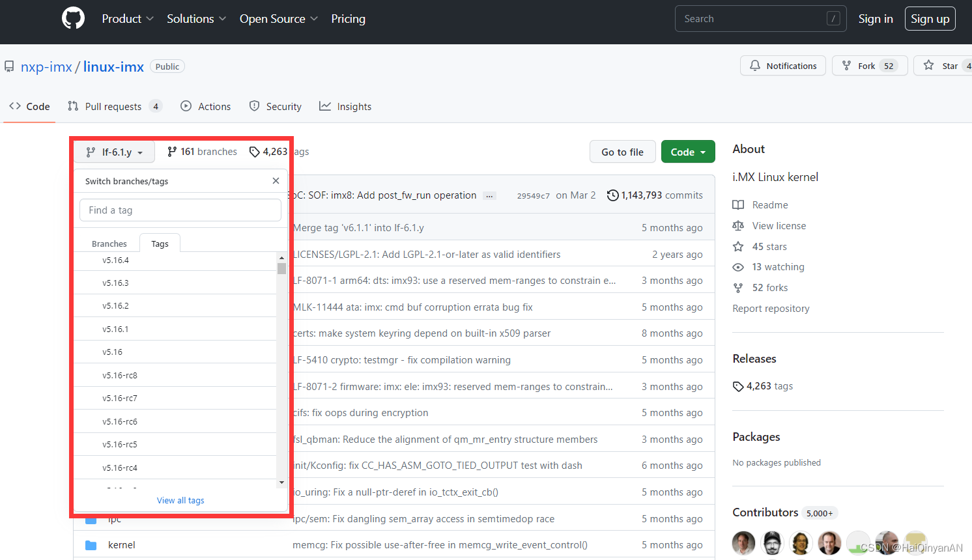Expand commit message ellipsis button
This screenshot has width=972, height=560.
pyautogui.click(x=489, y=195)
